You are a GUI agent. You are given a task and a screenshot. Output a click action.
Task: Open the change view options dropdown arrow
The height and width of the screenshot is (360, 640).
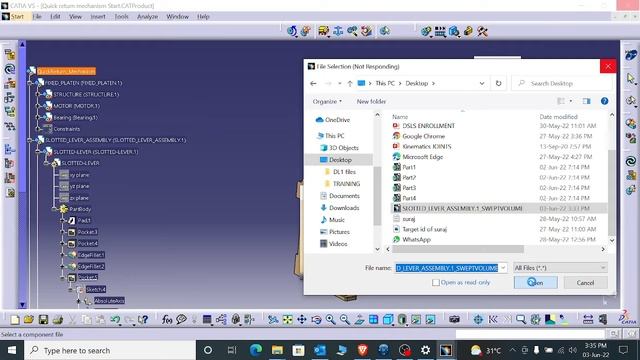pos(571,101)
